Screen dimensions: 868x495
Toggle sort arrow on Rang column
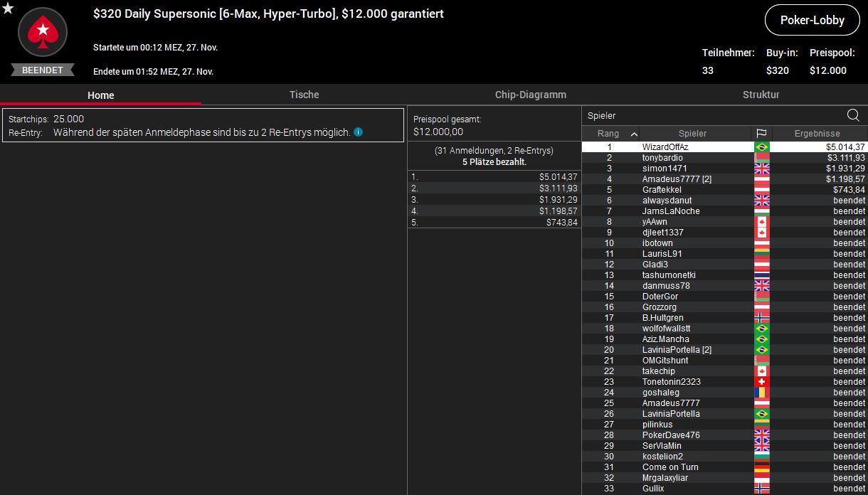634,134
